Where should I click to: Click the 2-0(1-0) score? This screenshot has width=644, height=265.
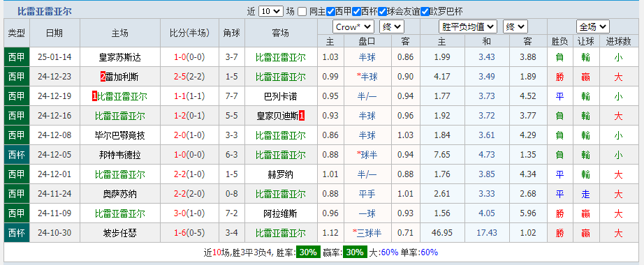pyautogui.click(x=189, y=135)
